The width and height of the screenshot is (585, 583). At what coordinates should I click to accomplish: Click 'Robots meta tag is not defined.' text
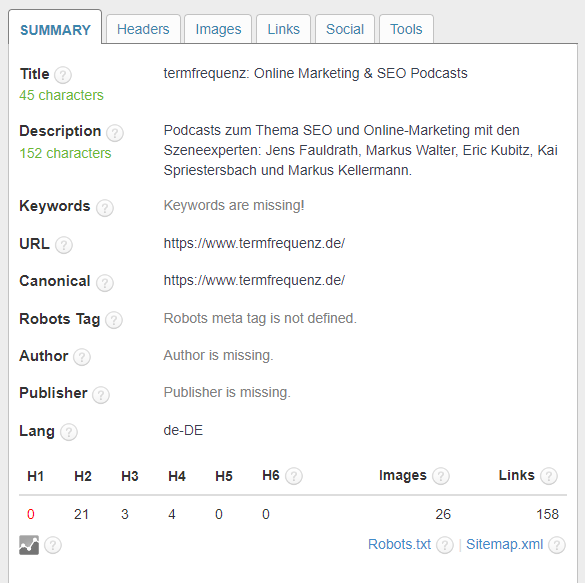(260, 318)
